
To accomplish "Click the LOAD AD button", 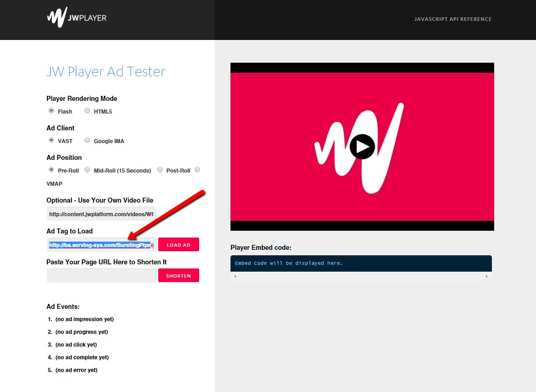I will pyautogui.click(x=178, y=244).
